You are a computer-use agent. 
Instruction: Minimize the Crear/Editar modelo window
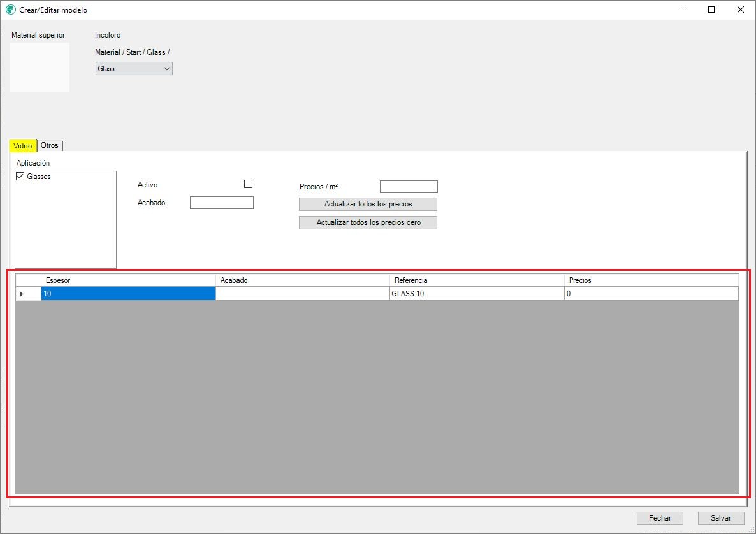pos(683,10)
